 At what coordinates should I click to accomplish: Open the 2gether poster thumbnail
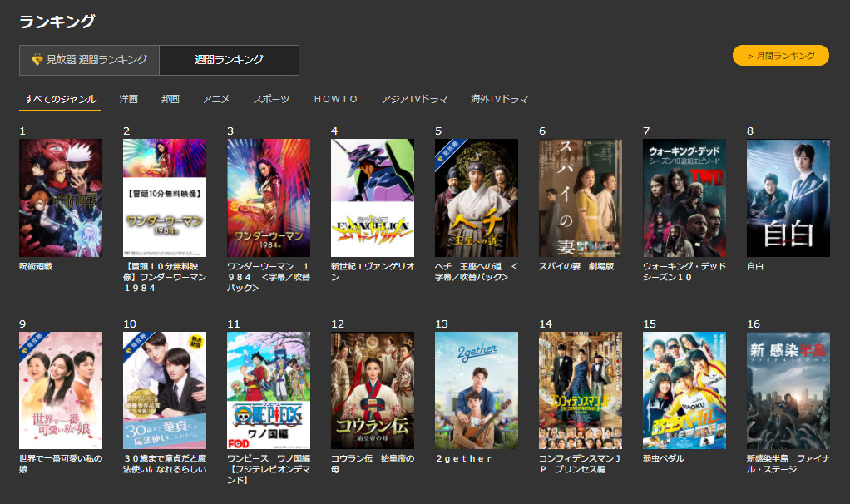[477, 390]
